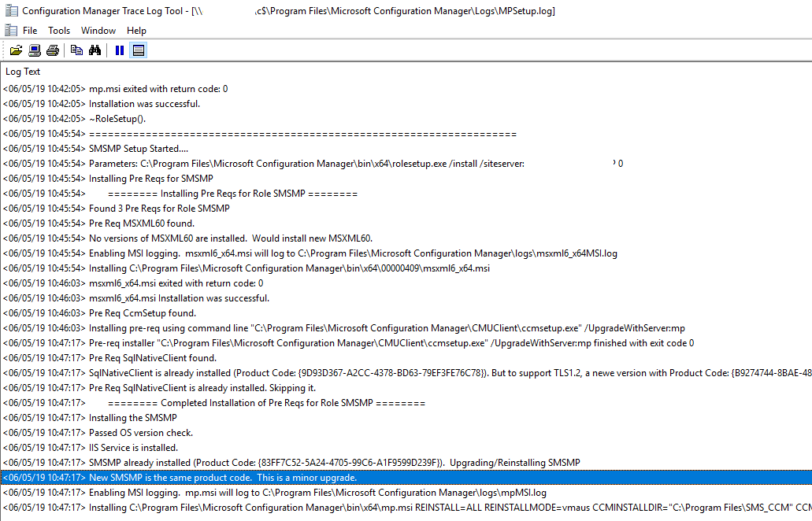Open the Help menu
The width and height of the screenshot is (812, 521).
(x=136, y=31)
